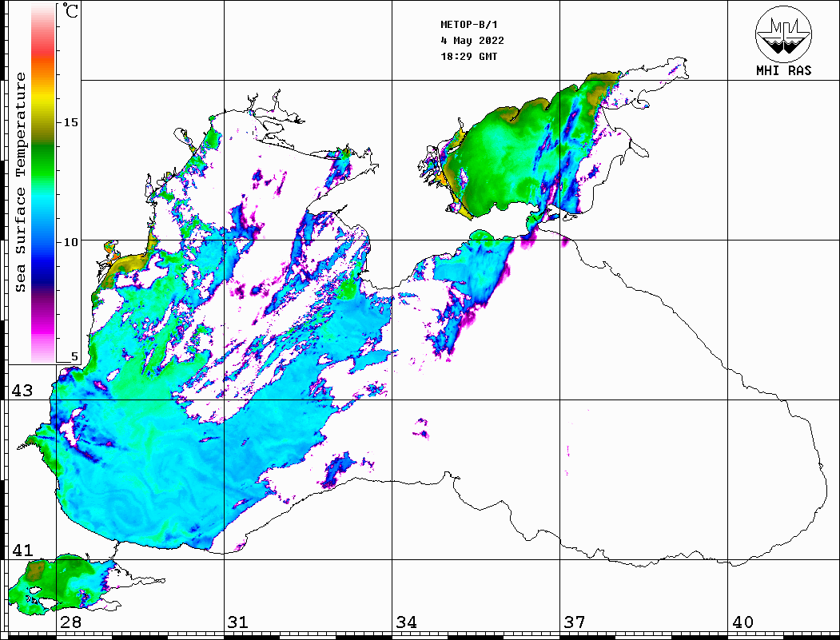840x640 pixels.
Task: Click the MHI RAS caption text
Action: click(x=783, y=70)
